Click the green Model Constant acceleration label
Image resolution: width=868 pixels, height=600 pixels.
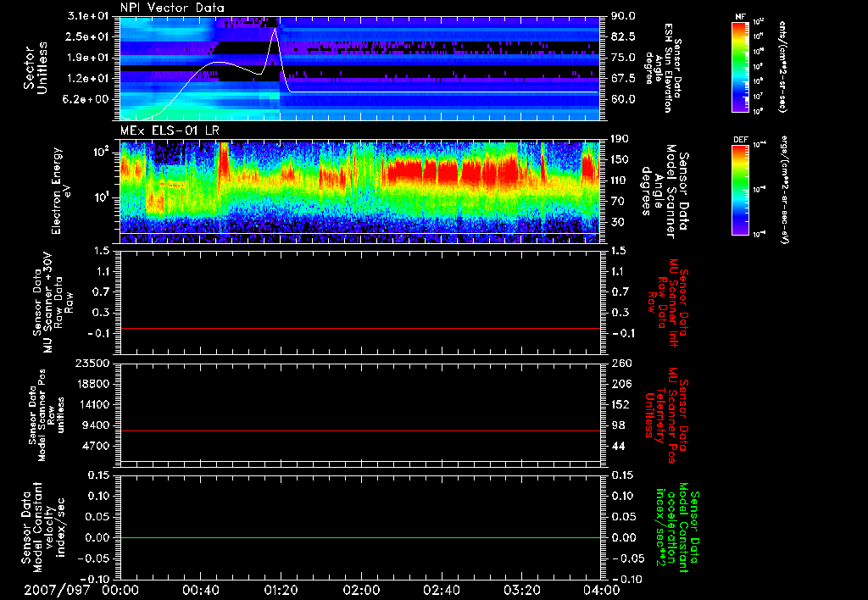(x=678, y=525)
